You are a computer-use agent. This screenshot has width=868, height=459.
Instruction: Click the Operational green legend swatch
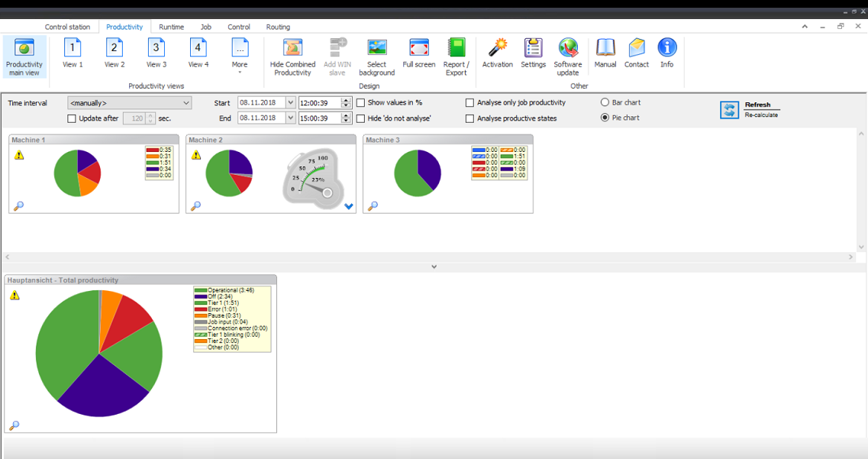pyautogui.click(x=201, y=290)
